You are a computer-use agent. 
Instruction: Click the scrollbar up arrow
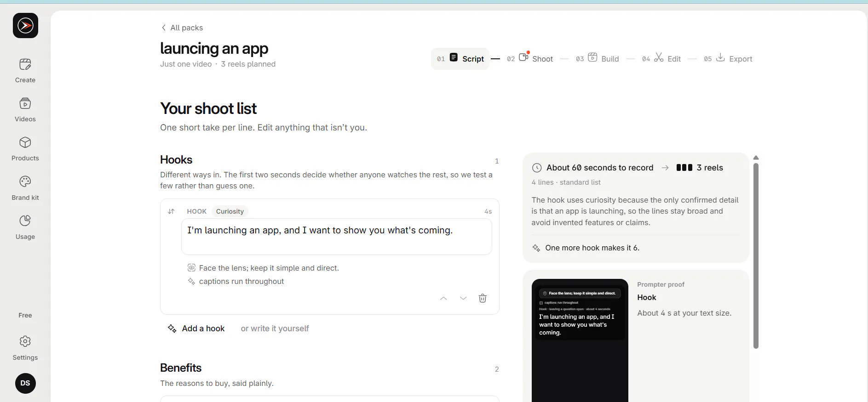[756, 158]
